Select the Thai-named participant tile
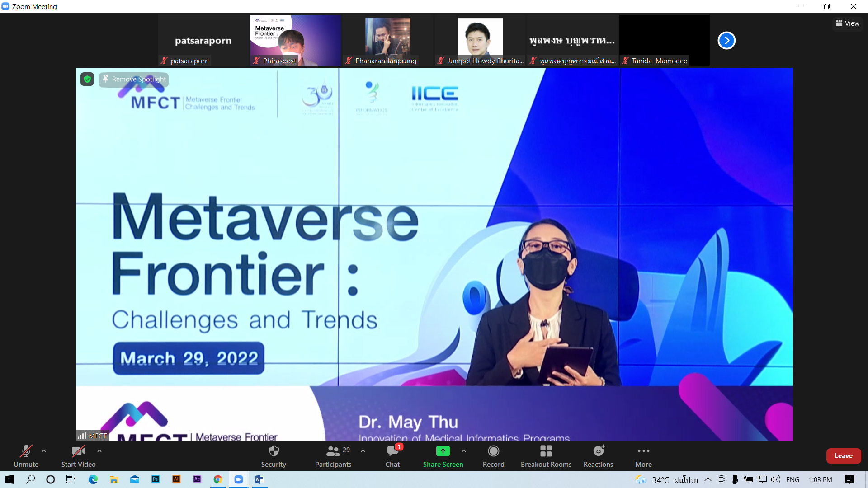This screenshot has height=488, width=868. coord(572,41)
